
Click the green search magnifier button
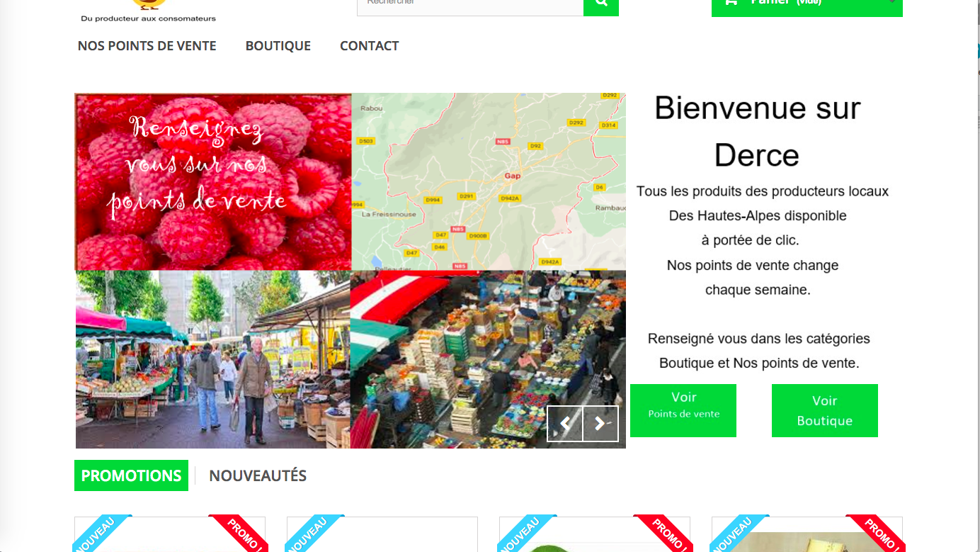point(601,6)
